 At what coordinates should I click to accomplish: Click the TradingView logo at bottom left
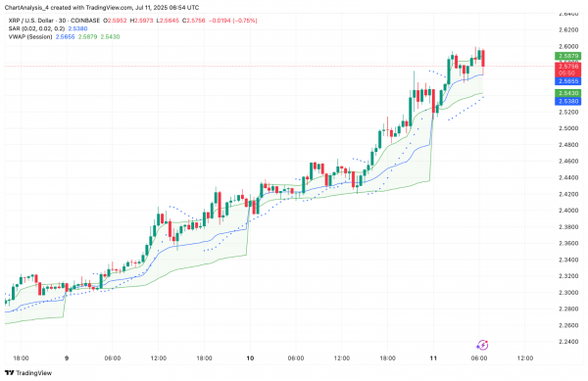click(x=28, y=373)
